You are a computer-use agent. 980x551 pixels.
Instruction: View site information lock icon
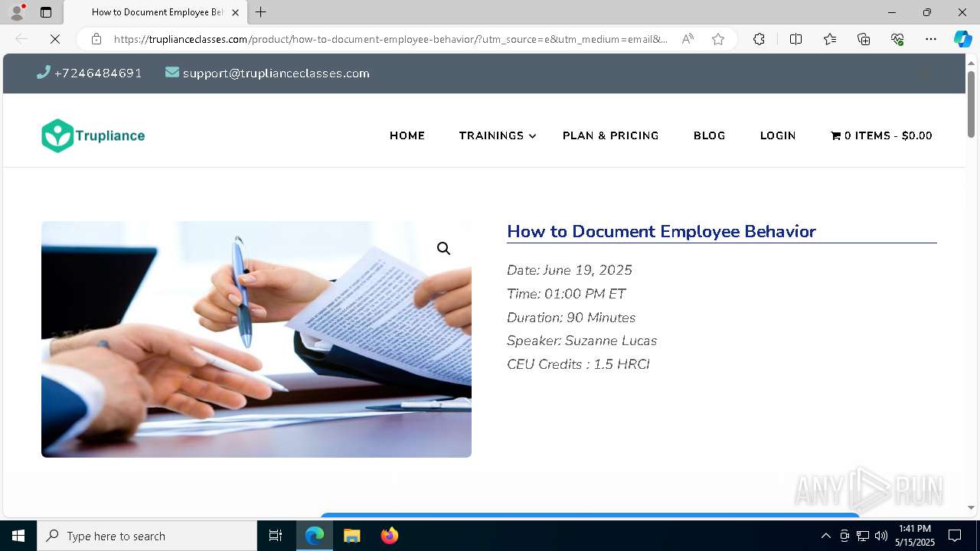(96, 39)
